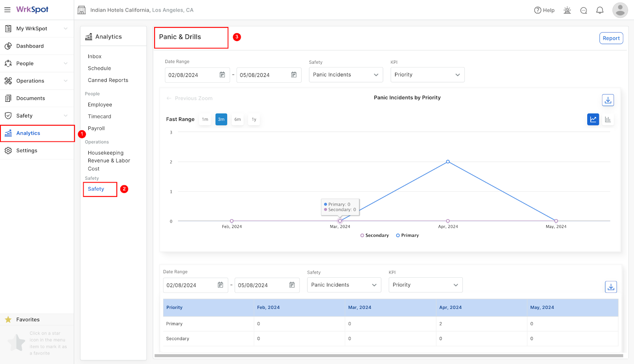Click the Report button
The width and height of the screenshot is (634, 364).
611,38
